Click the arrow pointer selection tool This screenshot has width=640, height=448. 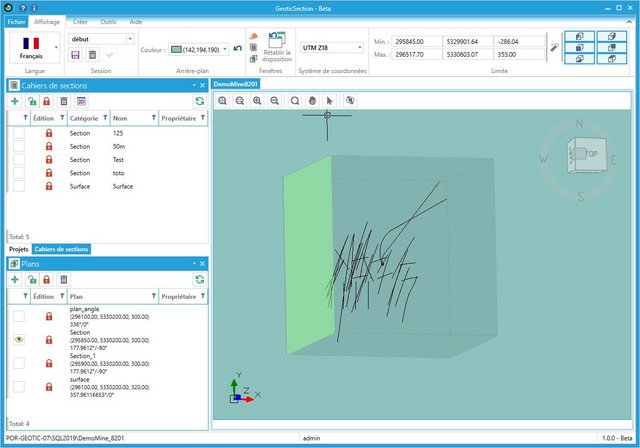(329, 101)
